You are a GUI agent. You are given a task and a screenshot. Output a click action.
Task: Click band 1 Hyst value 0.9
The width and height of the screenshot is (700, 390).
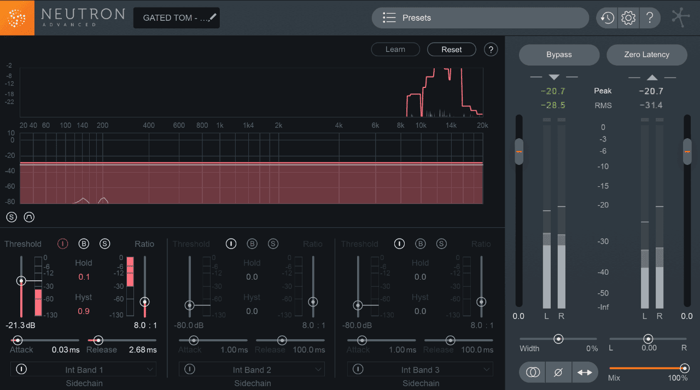click(x=84, y=311)
